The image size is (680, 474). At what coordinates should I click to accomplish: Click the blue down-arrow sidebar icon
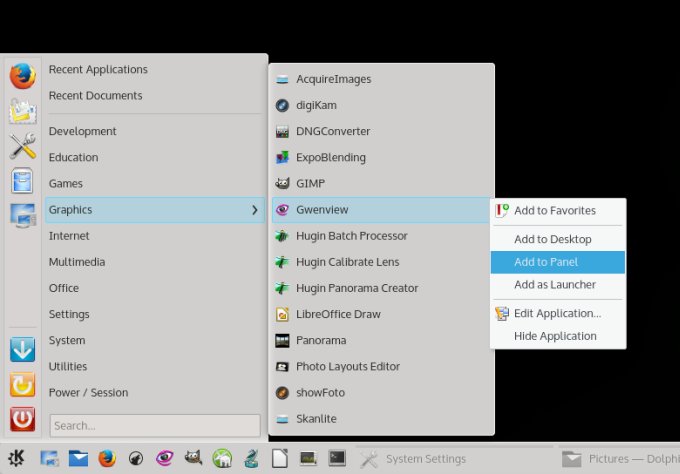(23, 349)
